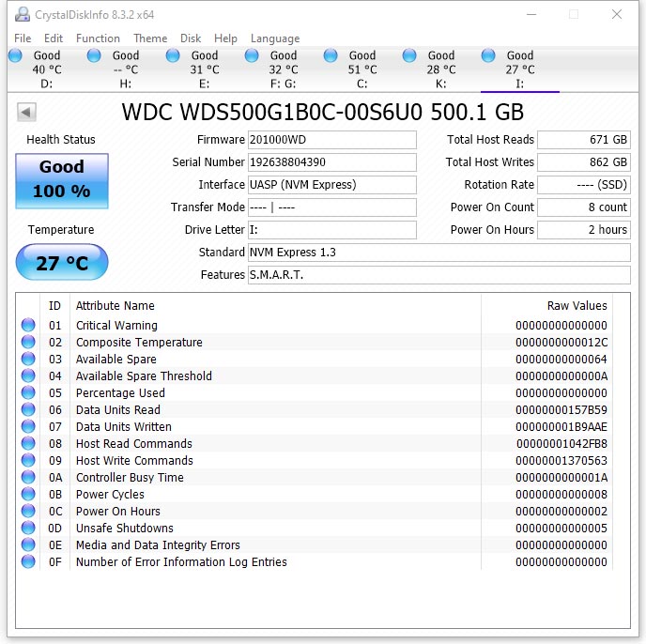Select the F: G: disk status icon
The image size is (646, 644).
252,55
